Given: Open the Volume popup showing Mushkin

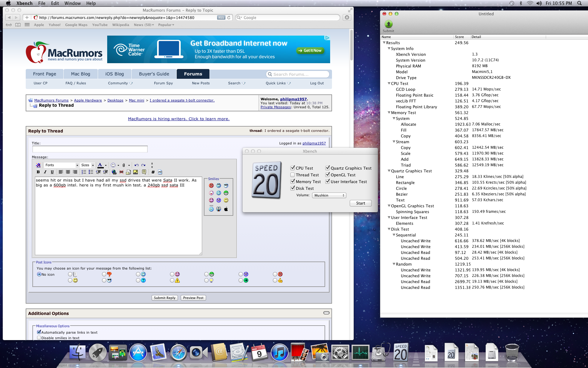Looking at the screenshot, I should [x=329, y=195].
